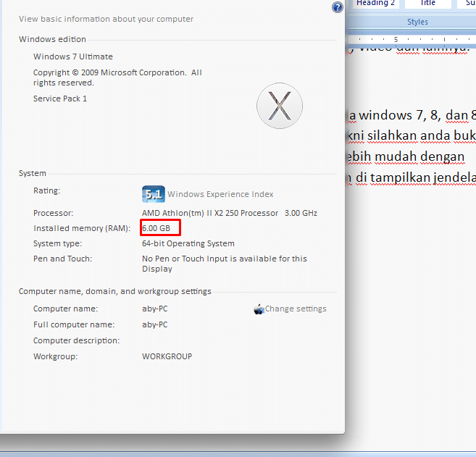The image size is (476, 457).
Task: Click the 64-bit Operating System value
Action: pyautogui.click(x=188, y=243)
